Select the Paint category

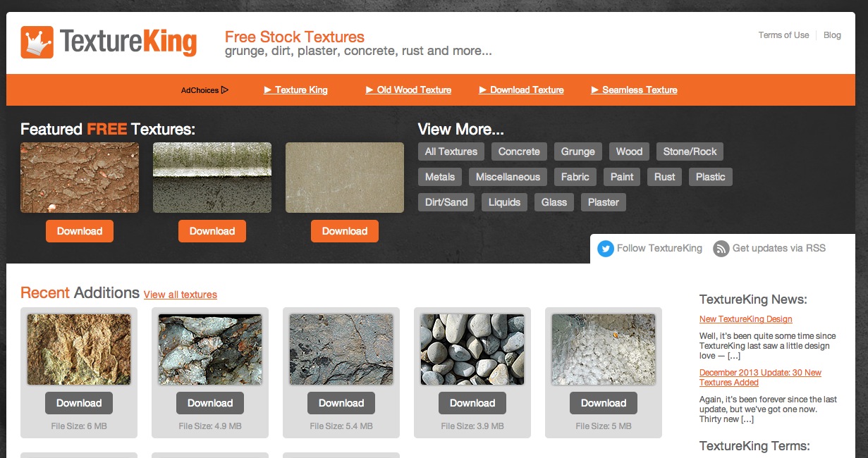(x=622, y=177)
